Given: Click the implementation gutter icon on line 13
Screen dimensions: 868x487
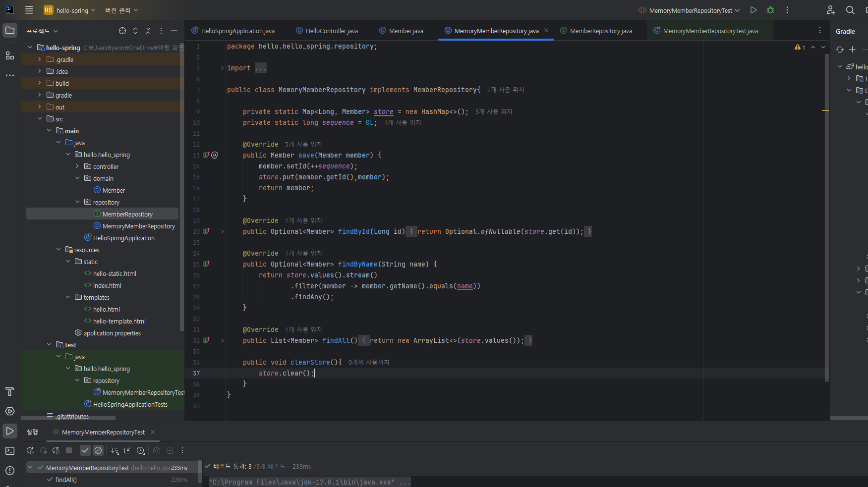Looking at the screenshot, I should click(x=206, y=155).
